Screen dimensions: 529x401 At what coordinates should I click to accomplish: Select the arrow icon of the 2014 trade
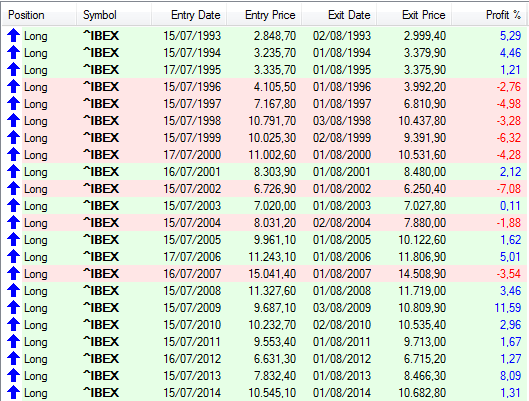(13, 393)
